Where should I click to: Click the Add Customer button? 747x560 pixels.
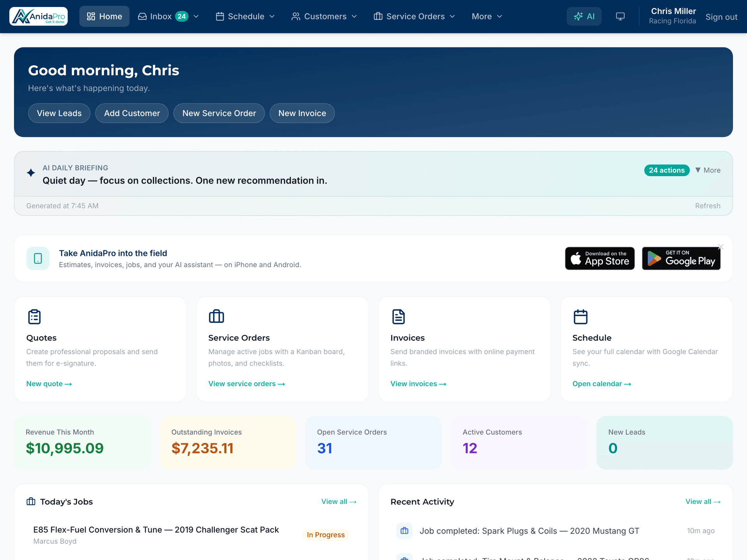coord(132,113)
